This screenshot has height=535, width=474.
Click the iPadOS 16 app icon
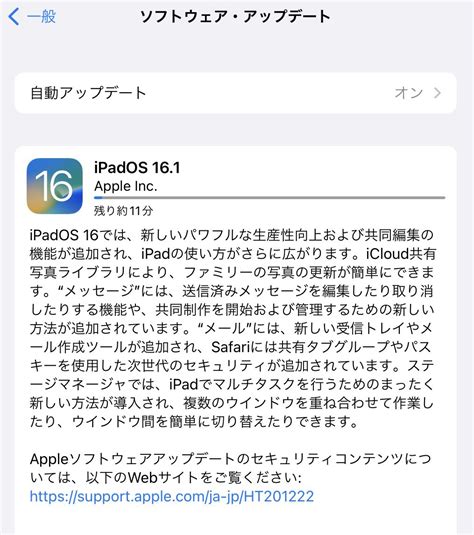point(55,186)
